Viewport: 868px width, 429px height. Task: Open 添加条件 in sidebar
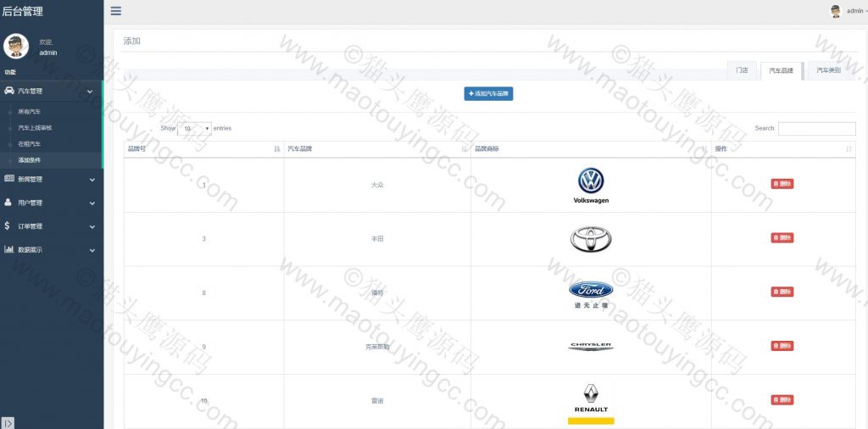coord(30,160)
